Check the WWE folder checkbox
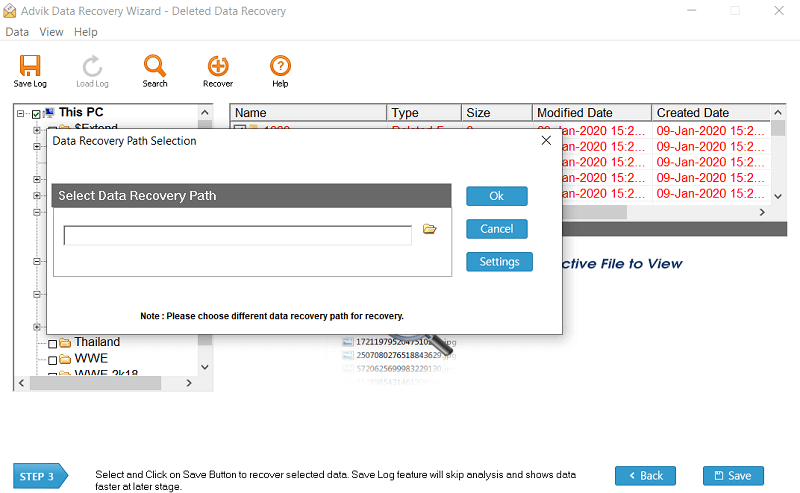This screenshot has height=493, width=800. [x=53, y=359]
